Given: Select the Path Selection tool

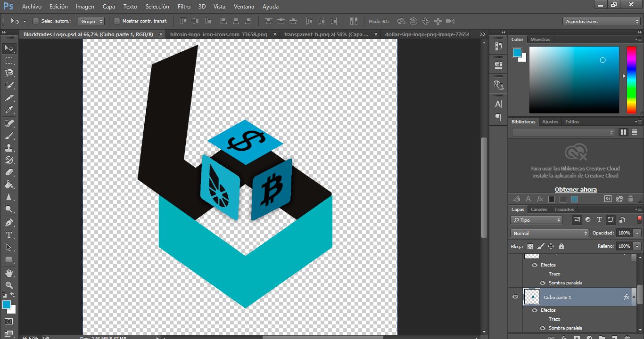Looking at the screenshot, I should click(x=9, y=247).
